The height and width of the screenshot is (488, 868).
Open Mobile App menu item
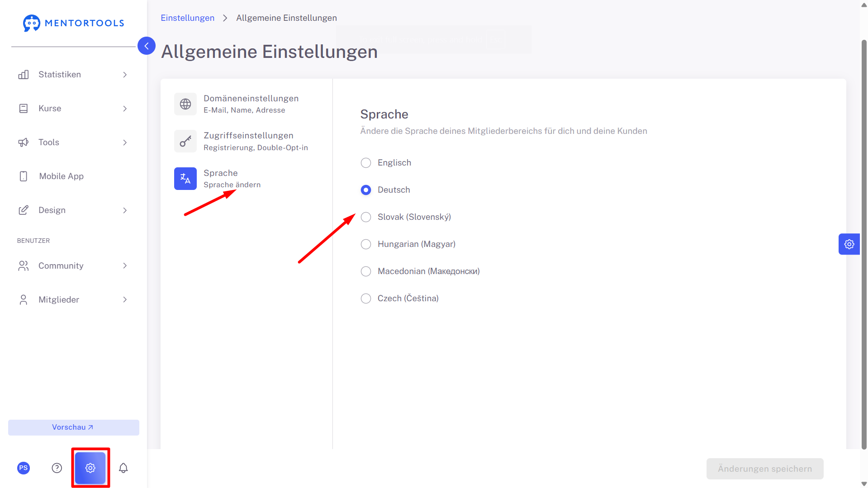pos(73,176)
